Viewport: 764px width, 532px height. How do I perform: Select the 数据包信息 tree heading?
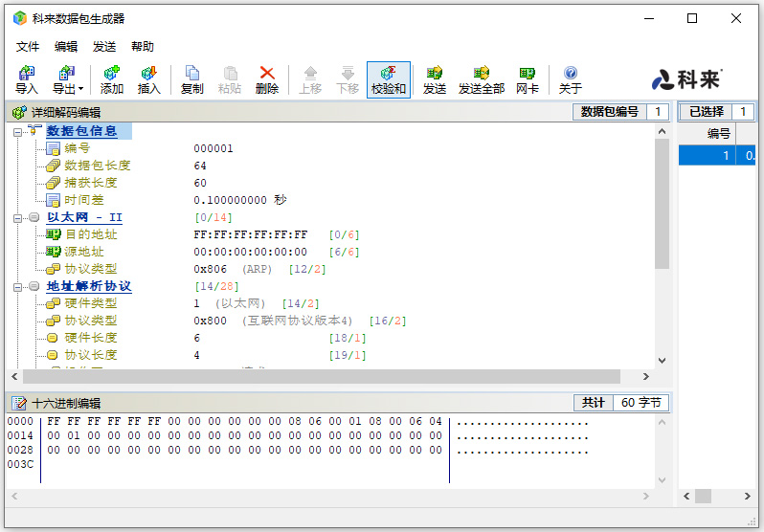(82, 131)
